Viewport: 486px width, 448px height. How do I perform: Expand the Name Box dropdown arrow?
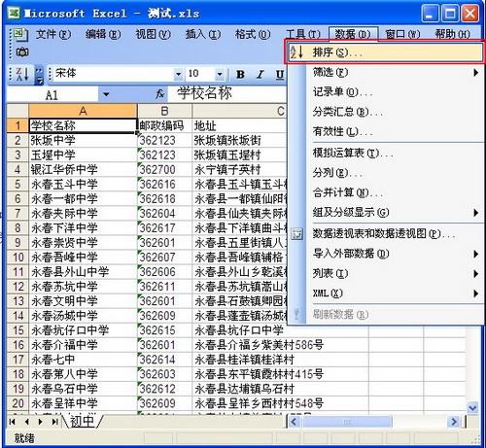tap(106, 95)
